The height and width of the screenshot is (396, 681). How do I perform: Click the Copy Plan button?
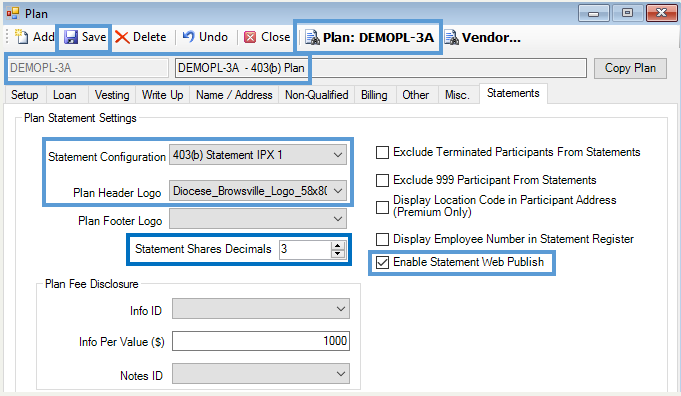[630, 68]
